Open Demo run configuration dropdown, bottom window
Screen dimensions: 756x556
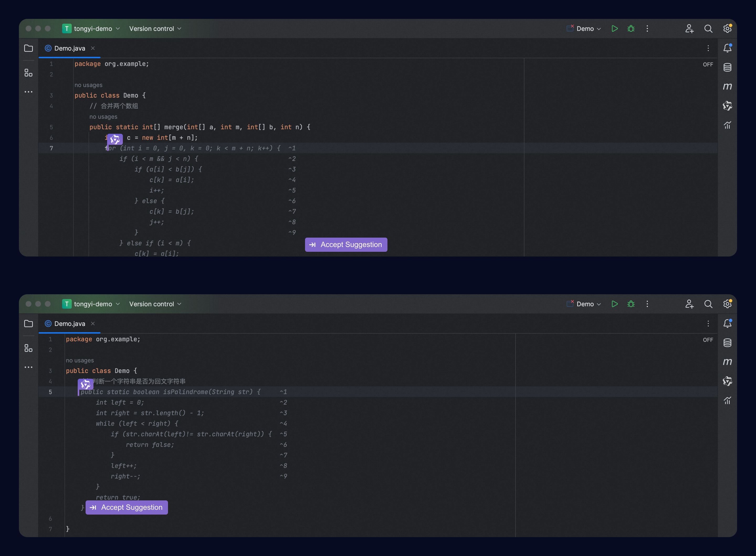point(584,304)
